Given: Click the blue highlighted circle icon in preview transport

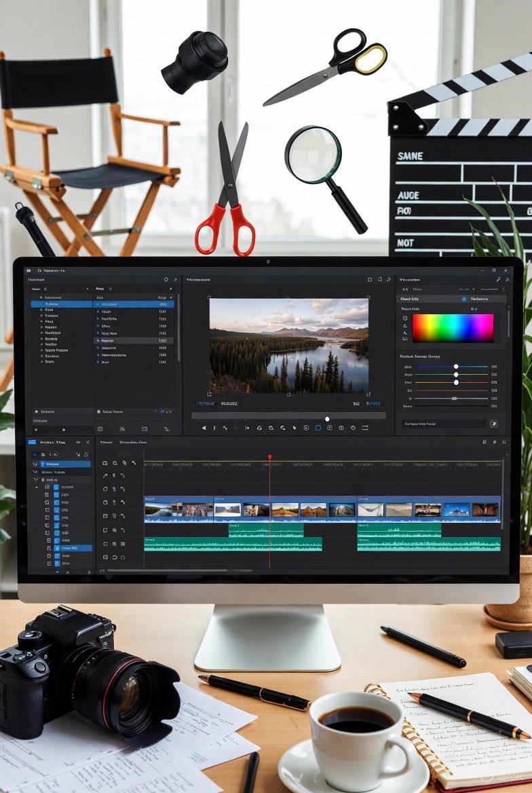Looking at the screenshot, I should (318, 428).
